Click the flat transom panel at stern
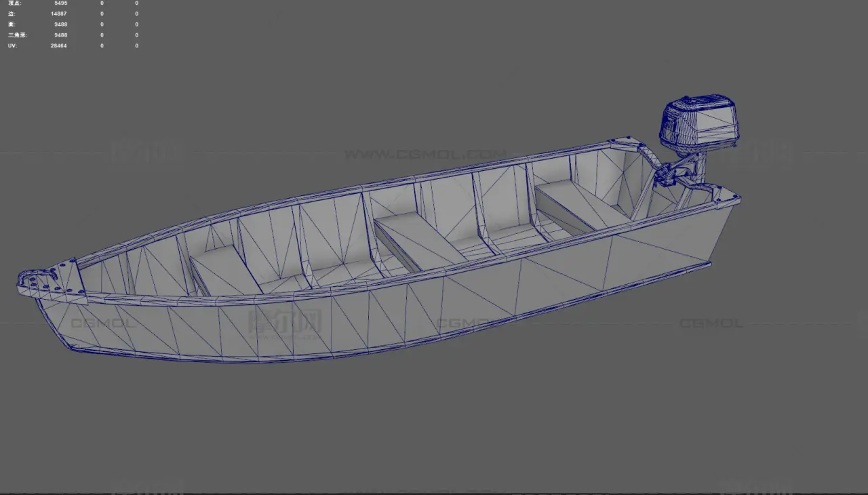 click(717, 231)
